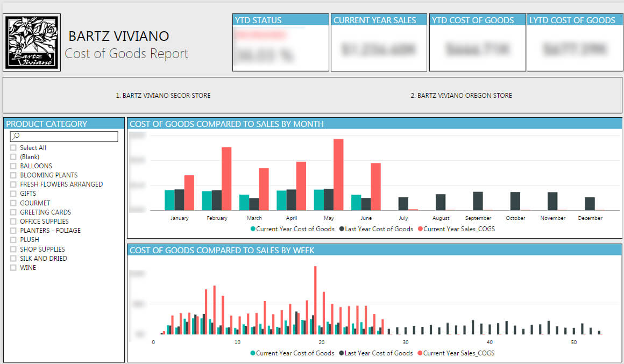
Task: Select FRESH FLOWERS ARRANGED checkbox
Action: tap(13, 184)
